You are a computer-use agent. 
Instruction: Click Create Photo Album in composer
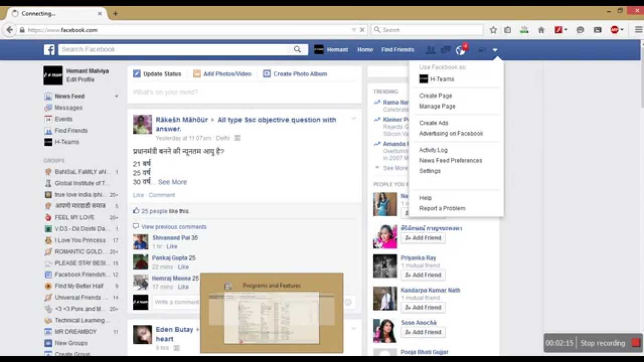(x=295, y=74)
